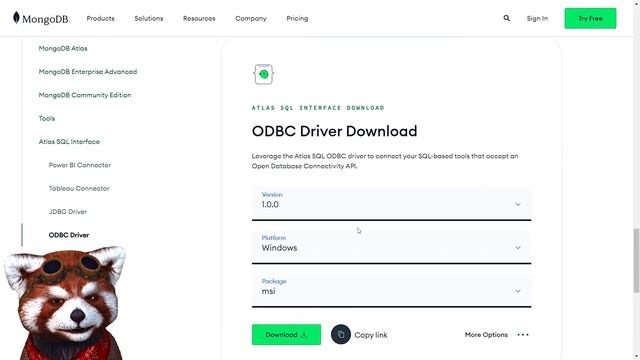Click the page vertical scrollbar thumb

click(x=636, y=260)
